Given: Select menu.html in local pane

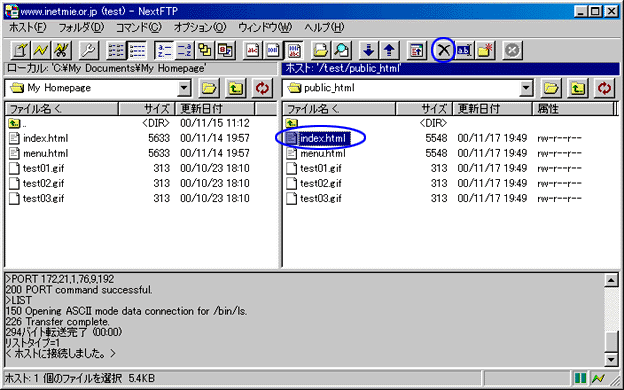Looking at the screenshot, I should click(x=38, y=153).
